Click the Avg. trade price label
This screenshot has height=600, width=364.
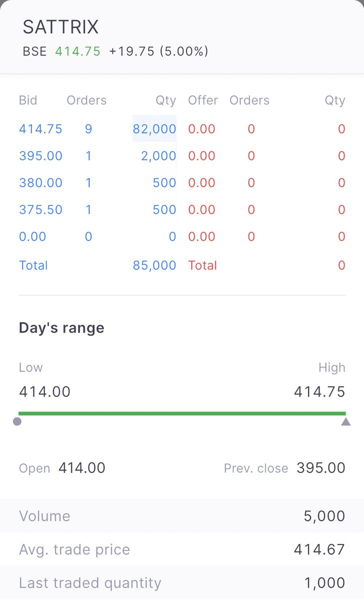(74, 549)
